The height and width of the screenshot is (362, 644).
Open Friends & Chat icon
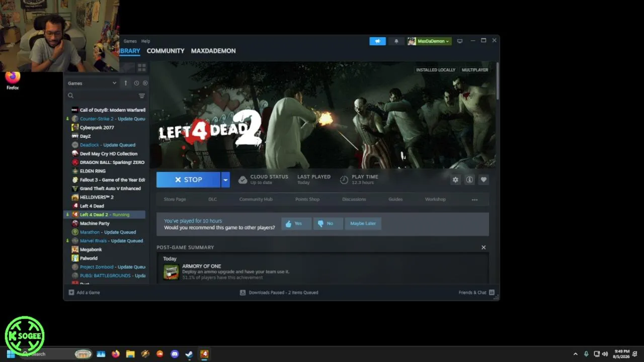point(492,293)
